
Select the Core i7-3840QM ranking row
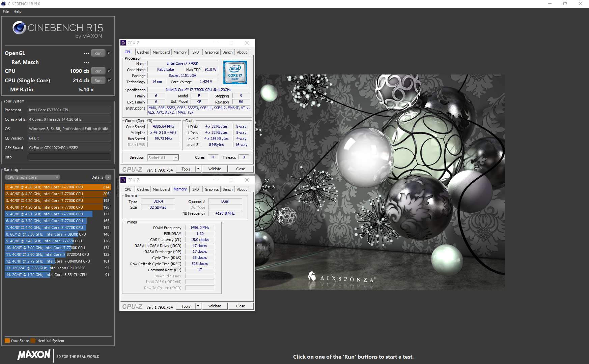(58, 261)
